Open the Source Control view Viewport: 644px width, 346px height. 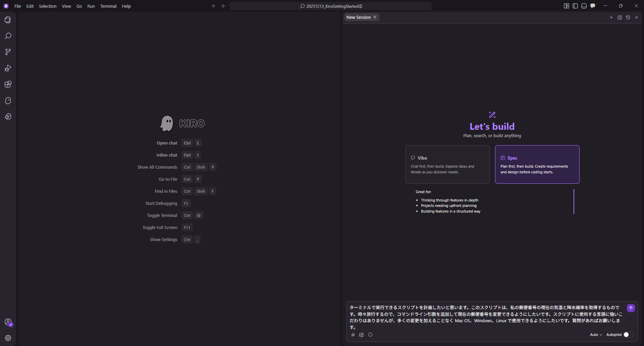tap(8, 52)
